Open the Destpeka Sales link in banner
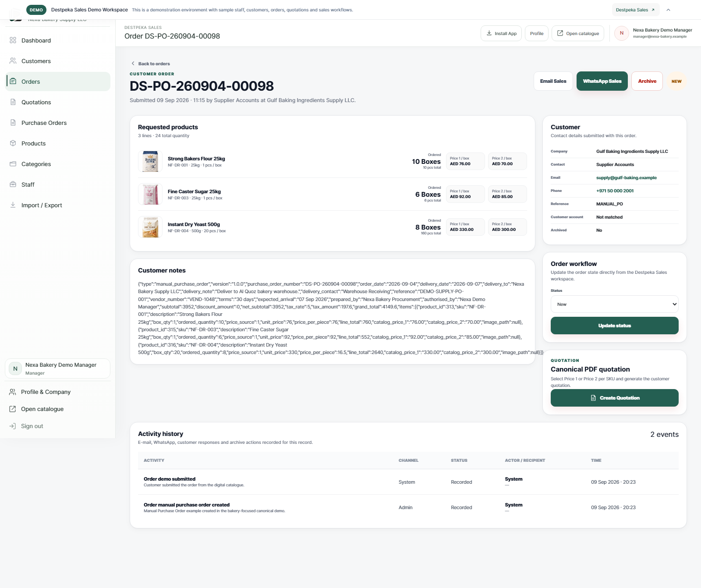Screen dimensions: 701x588 point(635,10)
